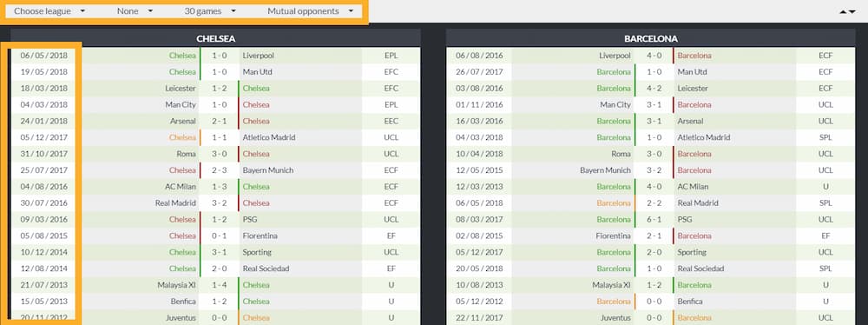This screenshot has width=868, height=325.
Task: Click Liverpool in the Barcelona table
Action: tap(615, 56)
